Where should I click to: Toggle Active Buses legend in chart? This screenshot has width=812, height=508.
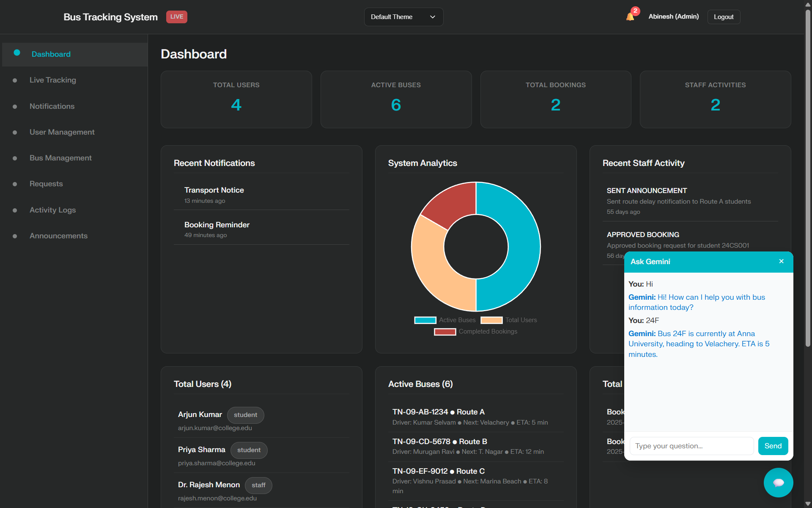[x=445, y=320]
